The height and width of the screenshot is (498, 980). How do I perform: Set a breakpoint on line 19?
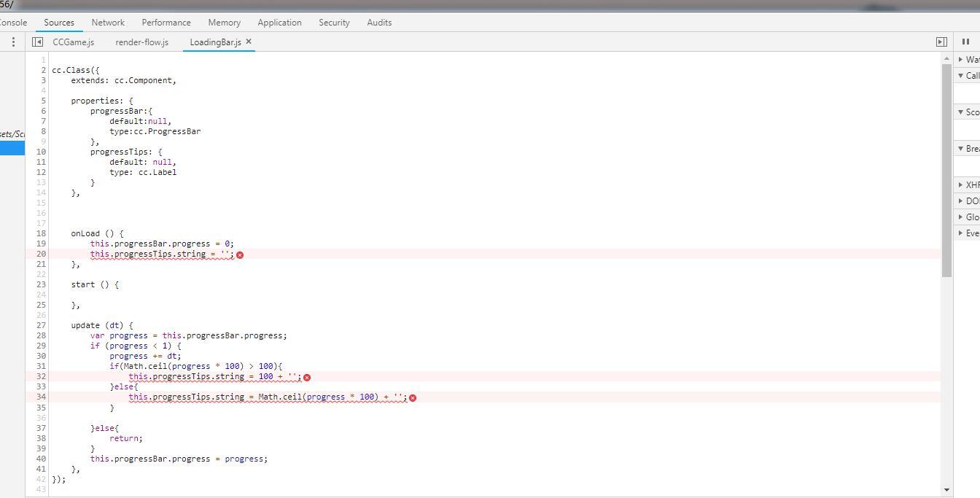pyautogui.click(x=40, y=244)
